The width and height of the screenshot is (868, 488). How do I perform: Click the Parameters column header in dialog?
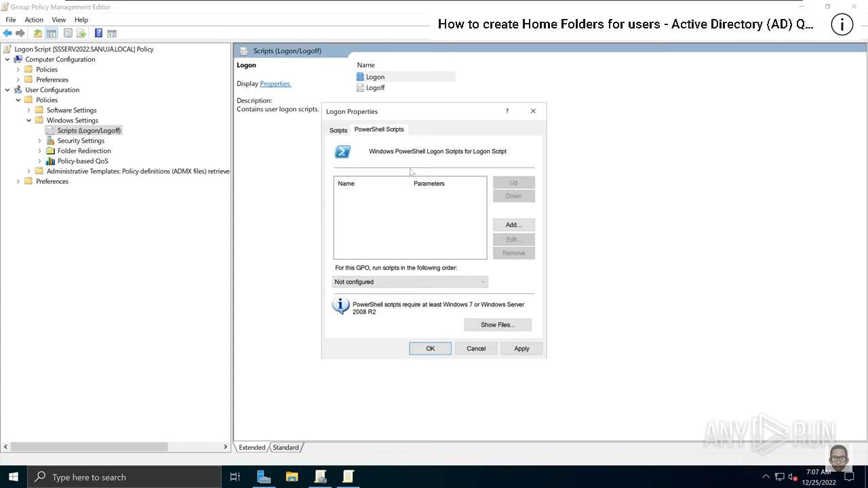point(429,184)
